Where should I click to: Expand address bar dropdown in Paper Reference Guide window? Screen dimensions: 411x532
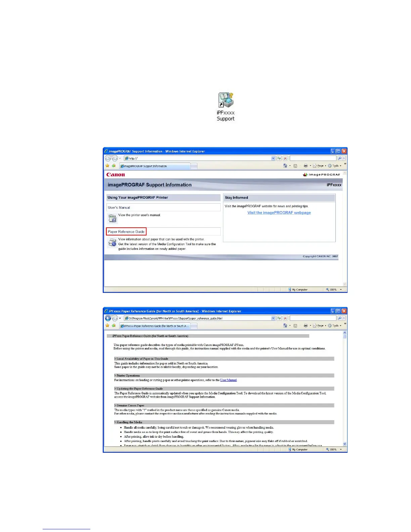click(273, 318)
